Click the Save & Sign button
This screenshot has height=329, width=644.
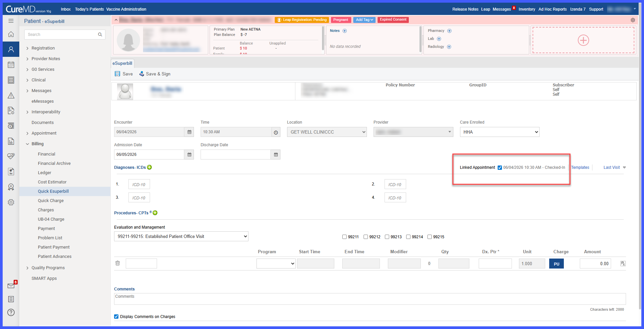point(155,74)
